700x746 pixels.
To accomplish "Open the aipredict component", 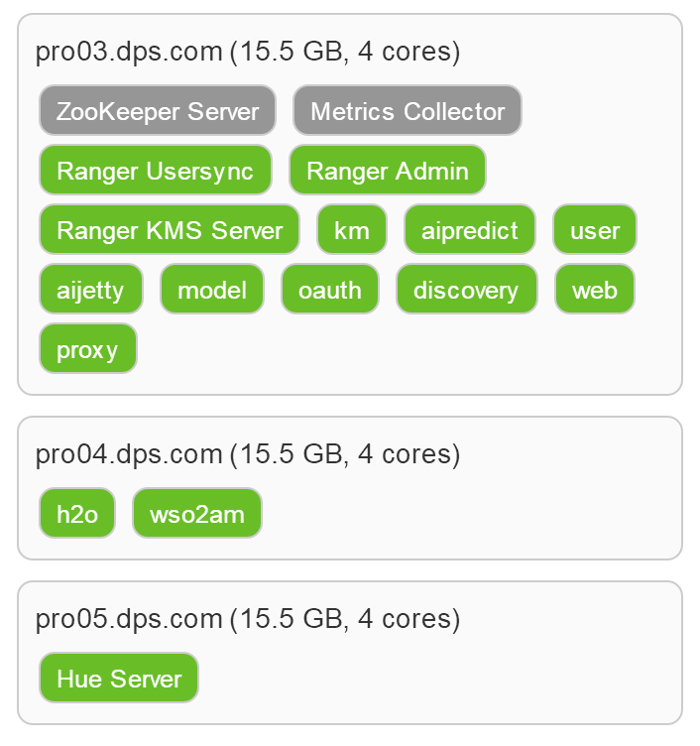I will pyautogui.click(x=470, y=229).
